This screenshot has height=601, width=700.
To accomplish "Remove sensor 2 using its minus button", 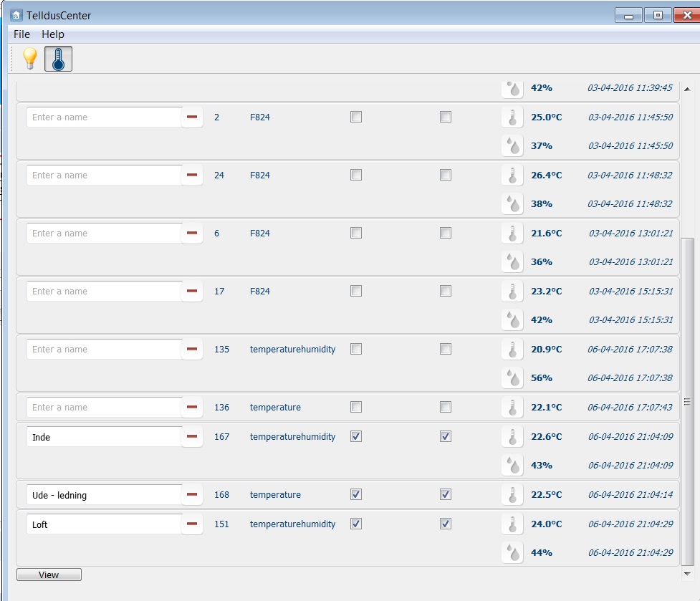I will [x=192, y=117].
